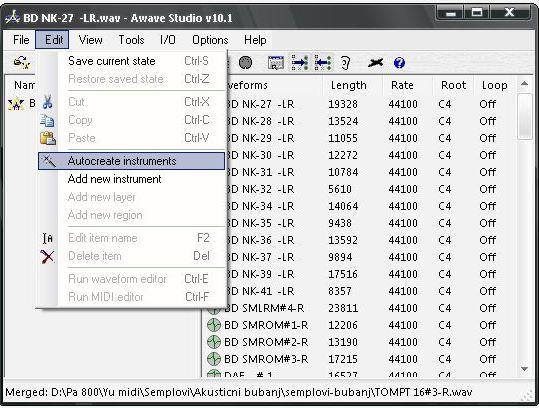539x408 pixels.
Task: Click length value 17215
Action: 343,359
